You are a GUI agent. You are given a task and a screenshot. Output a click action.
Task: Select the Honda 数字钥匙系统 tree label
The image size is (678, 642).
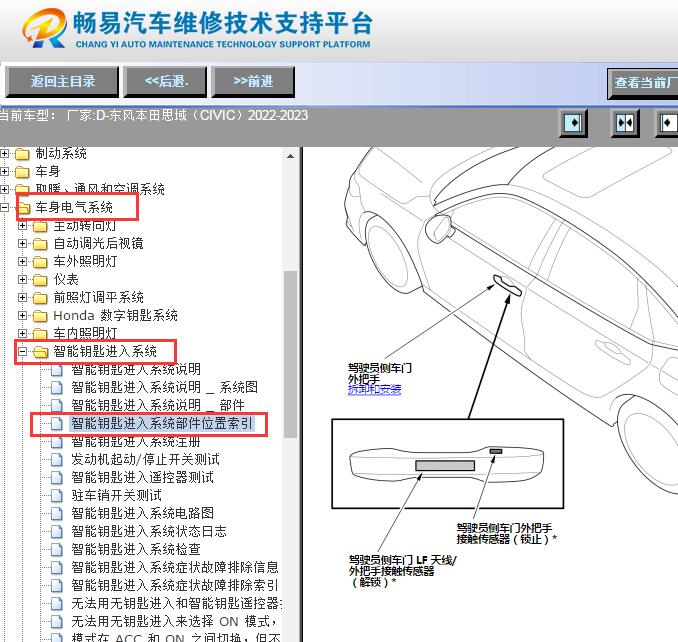click(x=115, y=316)
